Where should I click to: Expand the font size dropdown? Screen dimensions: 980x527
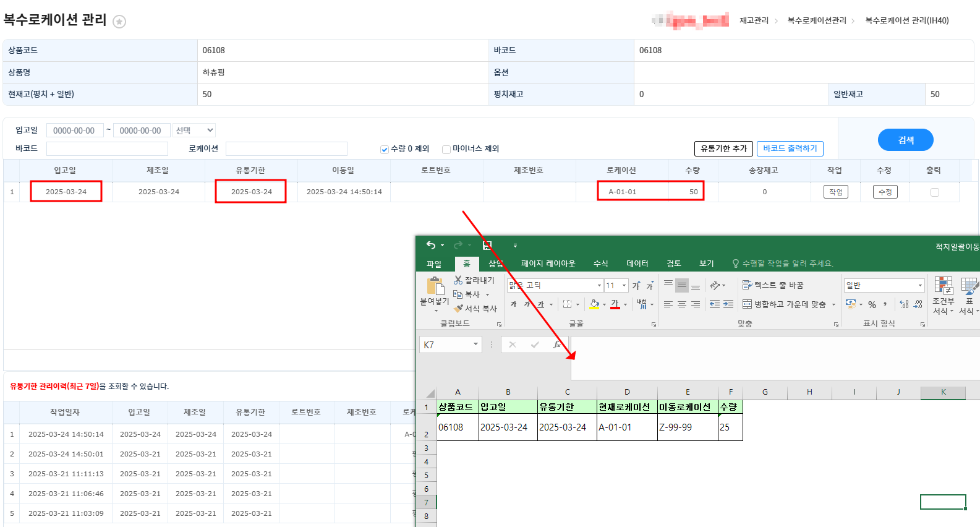624,285
